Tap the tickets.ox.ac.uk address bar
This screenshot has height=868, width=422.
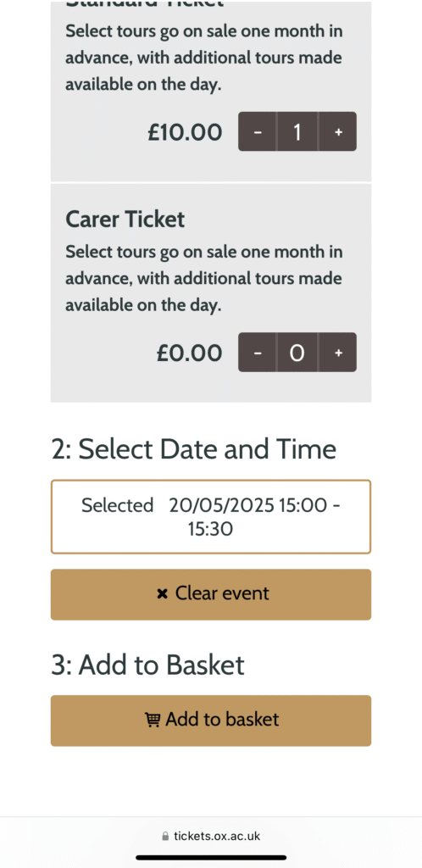(211, 836)
